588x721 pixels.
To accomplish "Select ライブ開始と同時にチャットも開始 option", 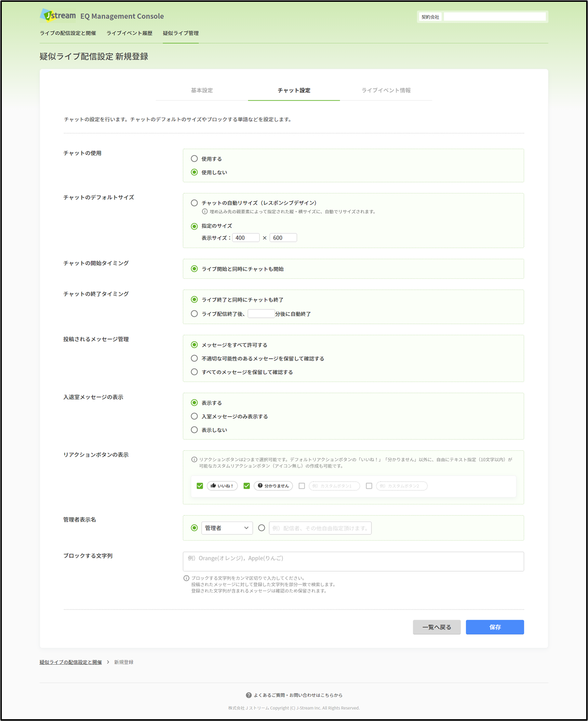I will pyautogui.click(x=194, y=269).
